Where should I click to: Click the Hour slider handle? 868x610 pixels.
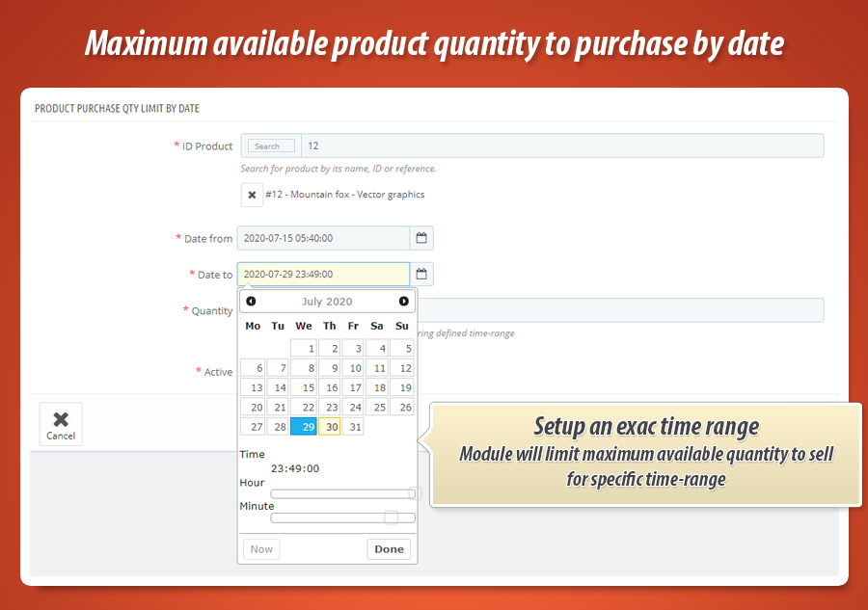[414, 493]
